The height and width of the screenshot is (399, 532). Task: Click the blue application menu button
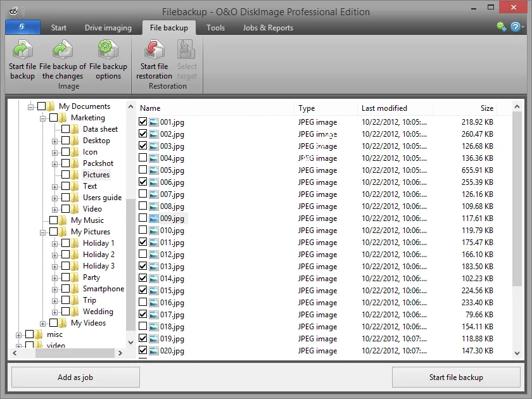[22, 27]
